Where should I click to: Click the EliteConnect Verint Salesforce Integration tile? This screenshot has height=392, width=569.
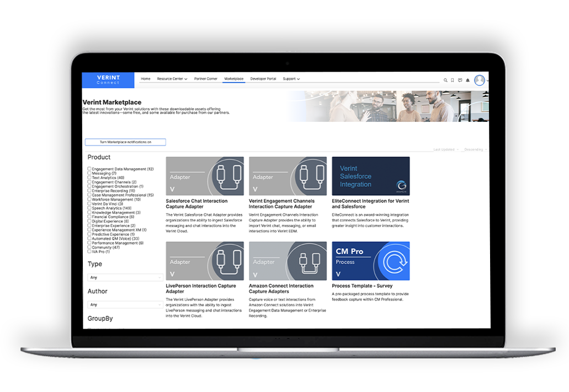(x=370, y=175)
